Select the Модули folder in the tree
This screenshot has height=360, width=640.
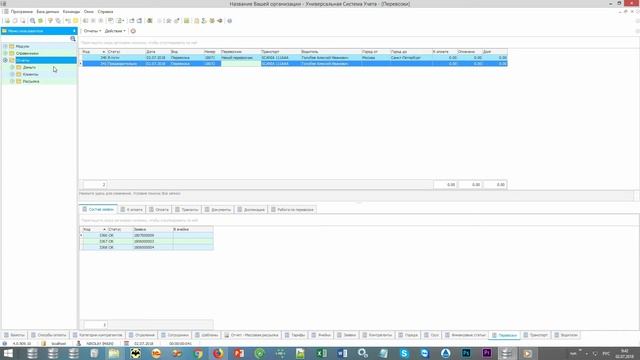(22, 47)
